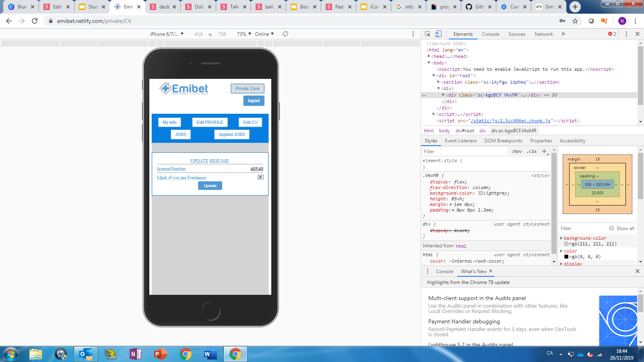
Task: Open the Online network throttling dropdown
Action: (x=264, y=34)
